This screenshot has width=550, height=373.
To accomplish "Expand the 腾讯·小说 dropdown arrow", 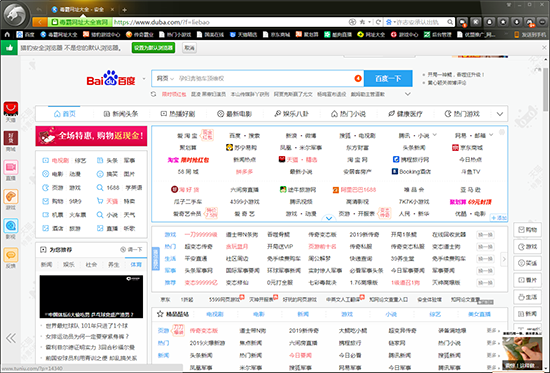I will (435, 135).
